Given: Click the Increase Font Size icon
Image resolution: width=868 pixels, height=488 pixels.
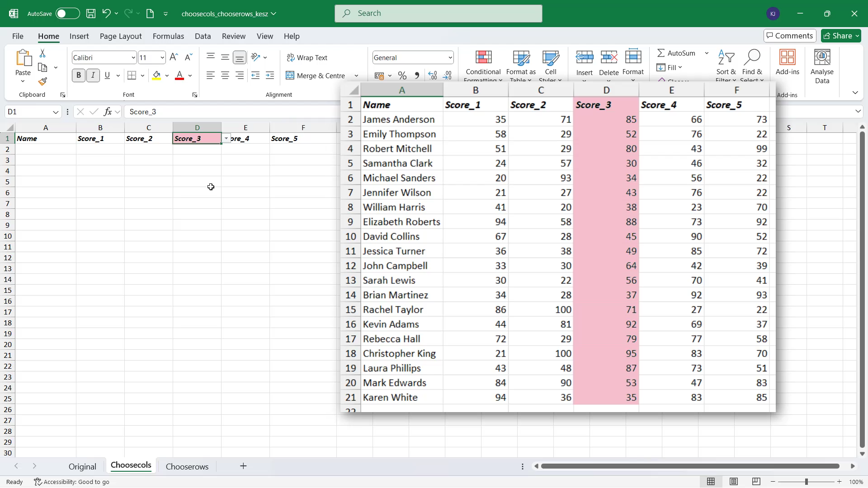Looking at the screenshot, I should point(174,57).
